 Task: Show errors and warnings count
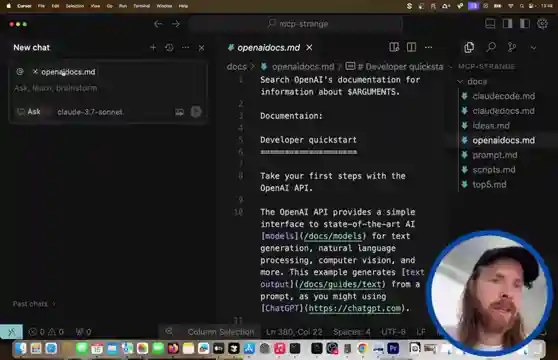tap(46, 332)
